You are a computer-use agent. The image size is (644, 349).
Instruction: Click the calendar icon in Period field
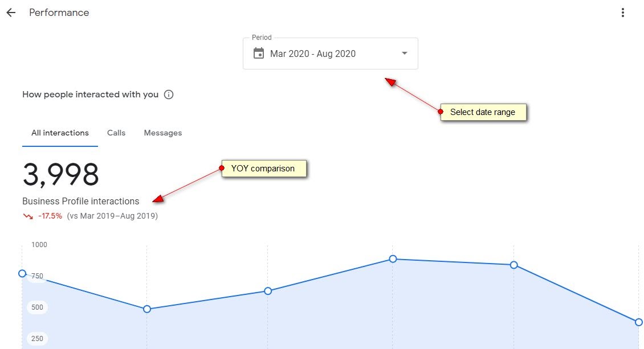[259, 54]
